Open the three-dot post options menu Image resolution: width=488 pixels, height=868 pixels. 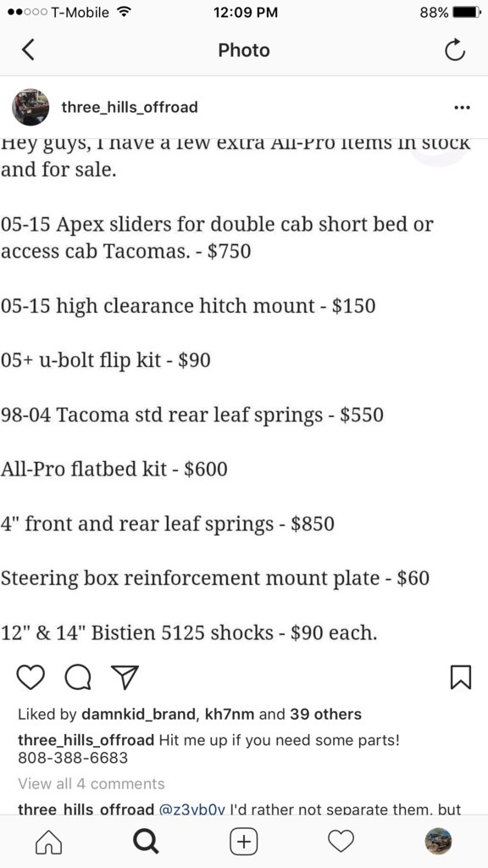[462, 108]
